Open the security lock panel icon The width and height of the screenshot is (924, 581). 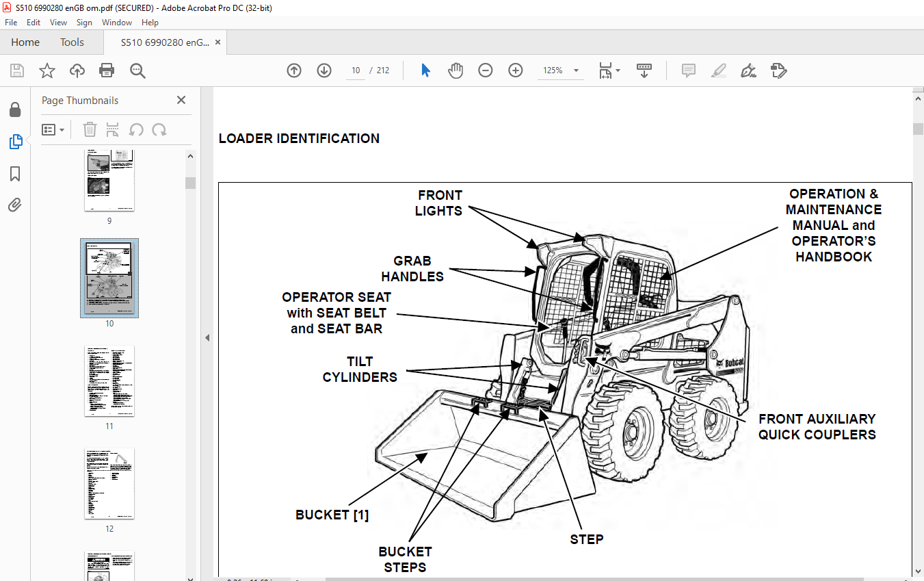[15, 110]
